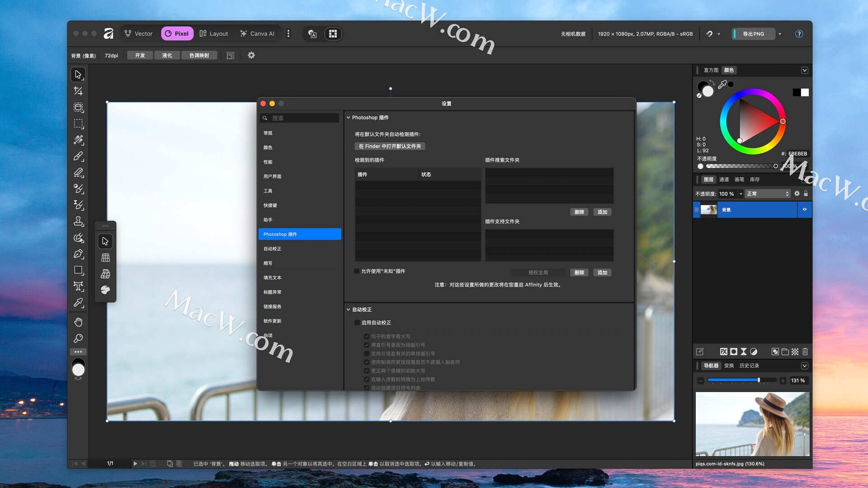
Task: Open the 快捷键 settings category
Action: [270, 206]
